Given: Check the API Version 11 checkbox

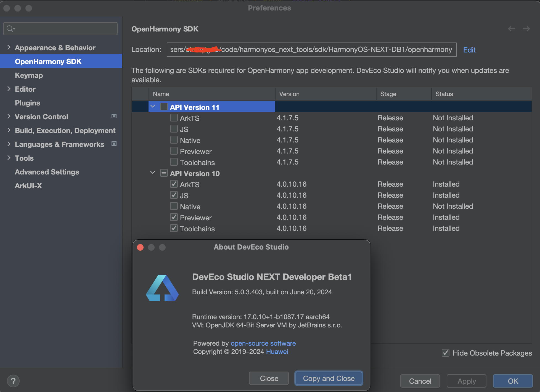Looking at the screenshot, I should pyautogui.click(x=164, y=107).
